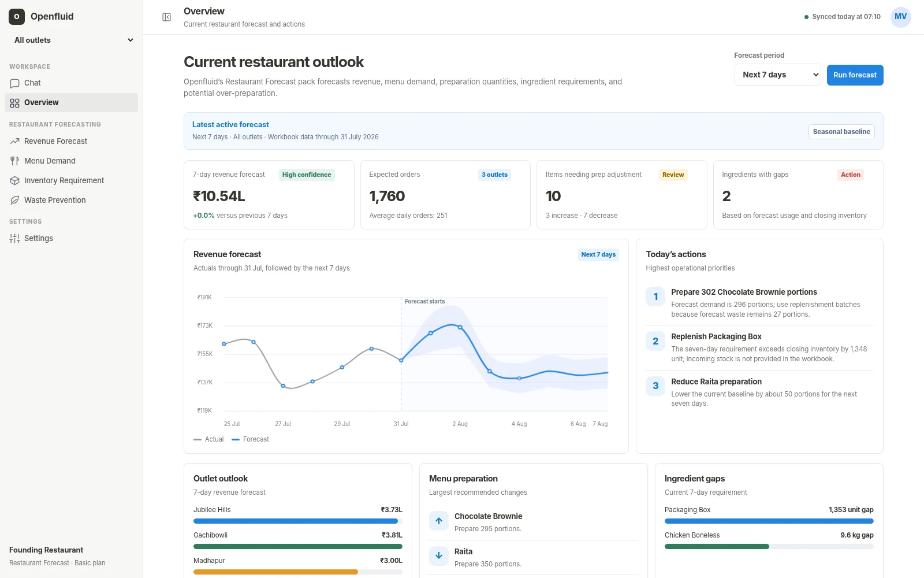
Task: Select action 1 Prepare 302 Chocolate Brownie portions
Action: pyautogui.click(x=759, y=303)
